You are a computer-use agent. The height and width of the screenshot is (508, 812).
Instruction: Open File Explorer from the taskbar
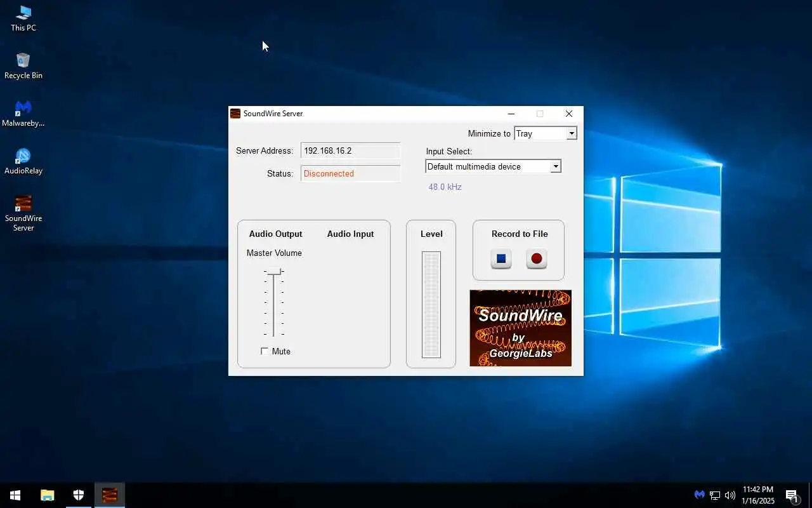[48, 495]
